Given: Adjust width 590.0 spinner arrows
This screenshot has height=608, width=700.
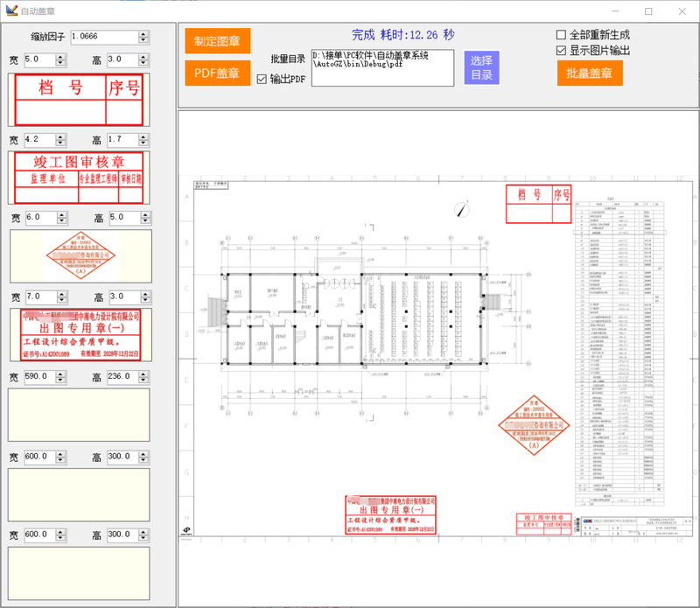Looking at the screenshot, I should [x=60, y=377].
